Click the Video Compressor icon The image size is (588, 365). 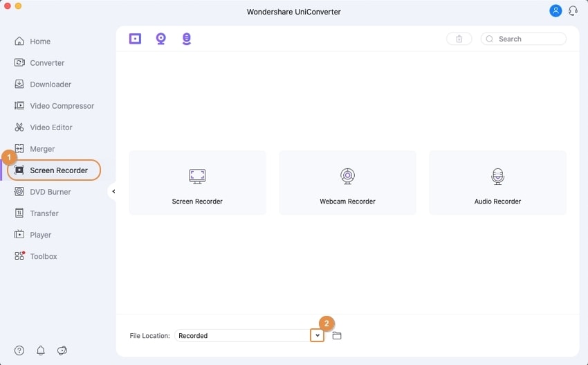tap(19, 105)
